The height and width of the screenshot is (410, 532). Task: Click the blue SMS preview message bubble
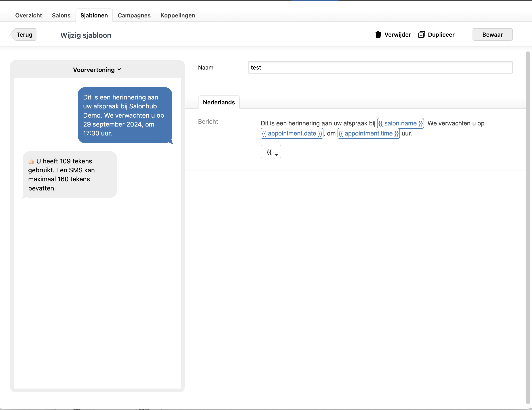[x=125, y=115]
